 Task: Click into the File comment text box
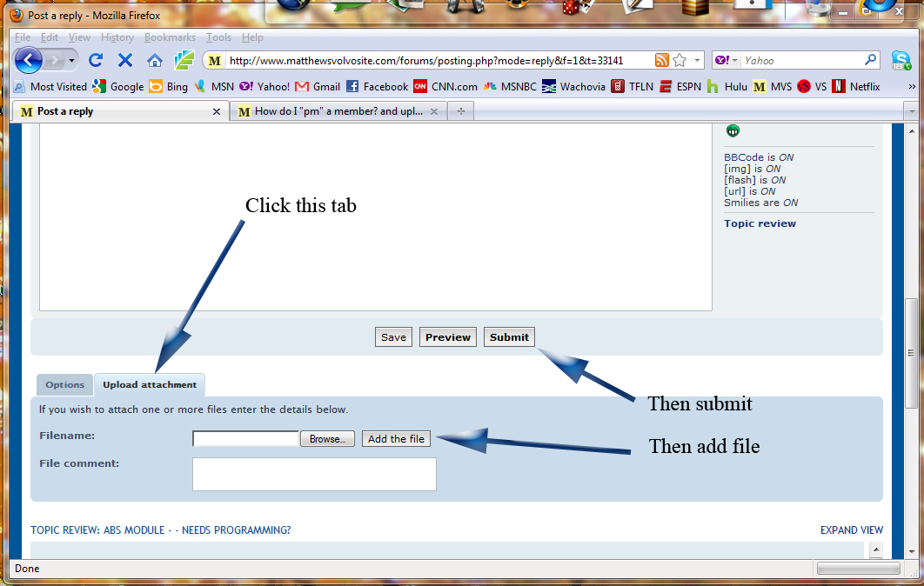(x=314, y=474)
